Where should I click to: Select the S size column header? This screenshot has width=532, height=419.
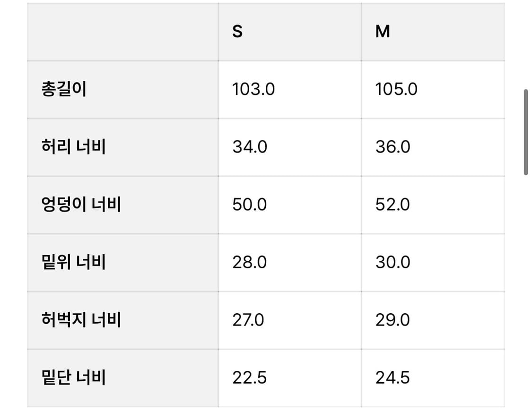click(290, 32)
